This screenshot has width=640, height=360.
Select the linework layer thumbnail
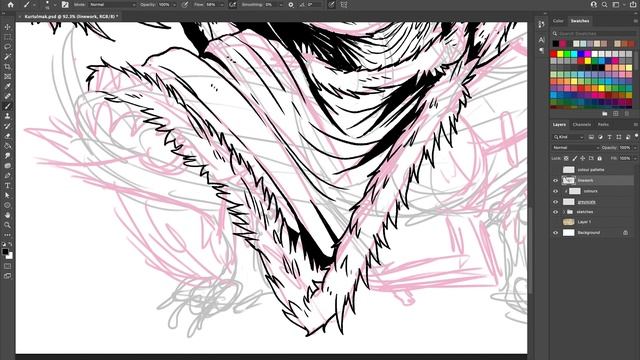point(569,180)
